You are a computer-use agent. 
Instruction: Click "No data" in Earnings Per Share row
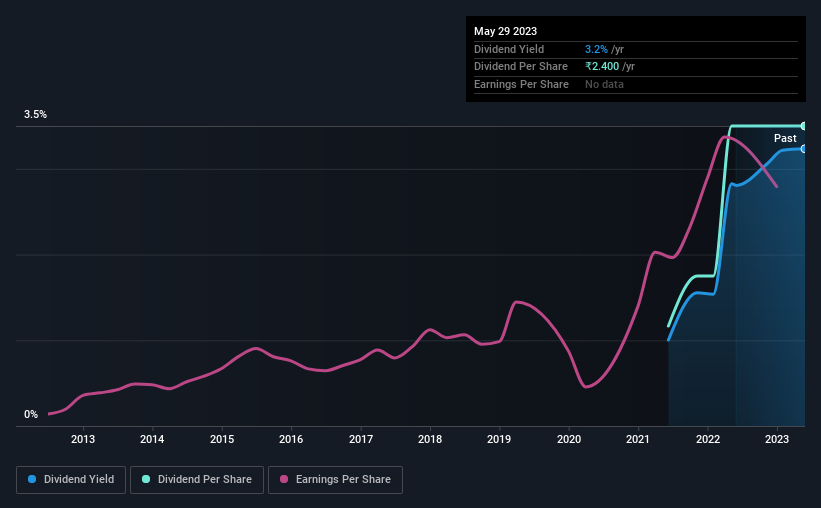[604, 84]
